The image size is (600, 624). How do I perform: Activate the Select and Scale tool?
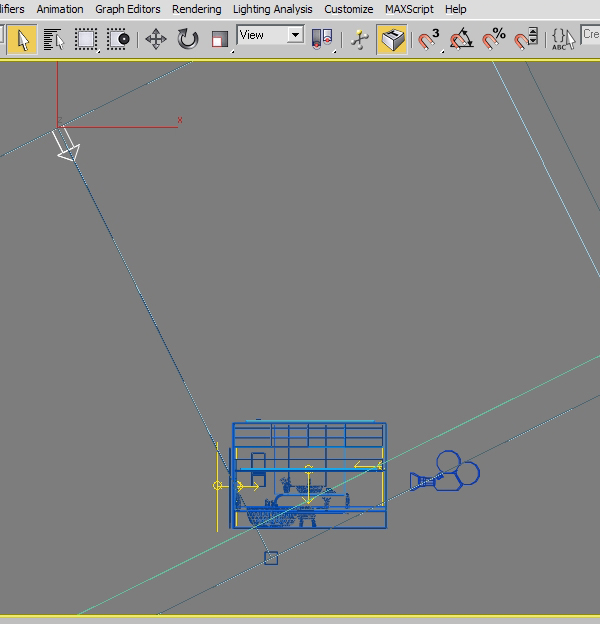[220, 39]
